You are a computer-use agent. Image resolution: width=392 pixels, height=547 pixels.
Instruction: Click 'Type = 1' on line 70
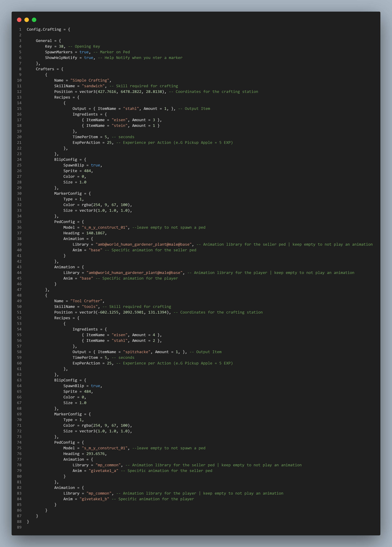click(73, 420)
